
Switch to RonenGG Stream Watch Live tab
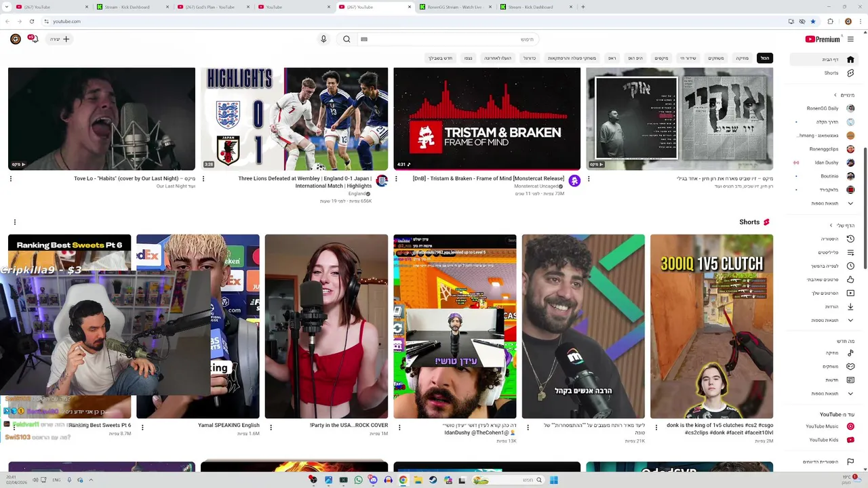pos(456,7)
